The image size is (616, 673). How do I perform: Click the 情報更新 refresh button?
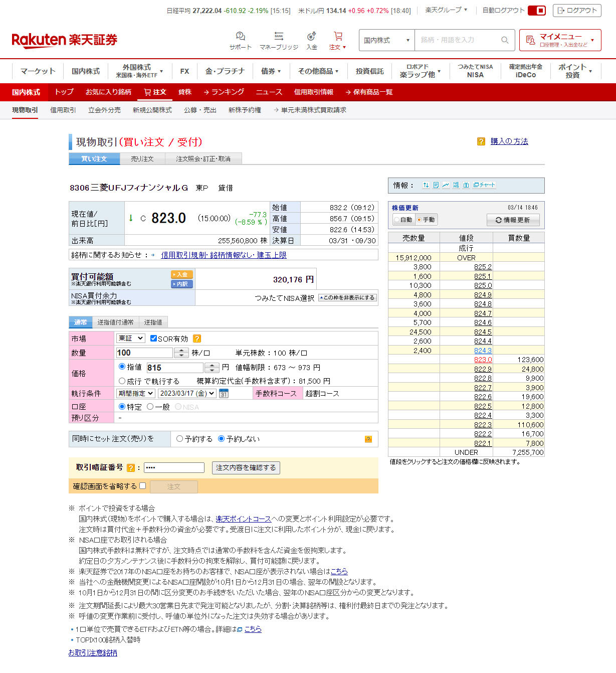(513, 220)
